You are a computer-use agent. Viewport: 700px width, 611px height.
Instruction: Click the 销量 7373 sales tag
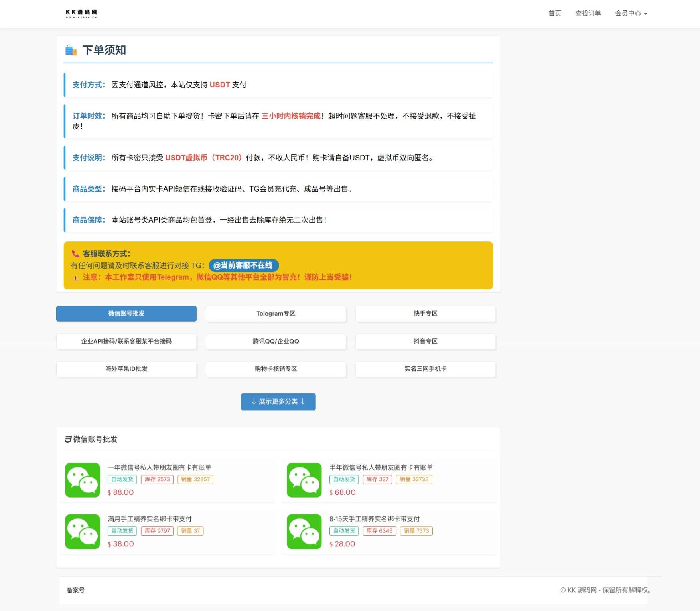416,531
